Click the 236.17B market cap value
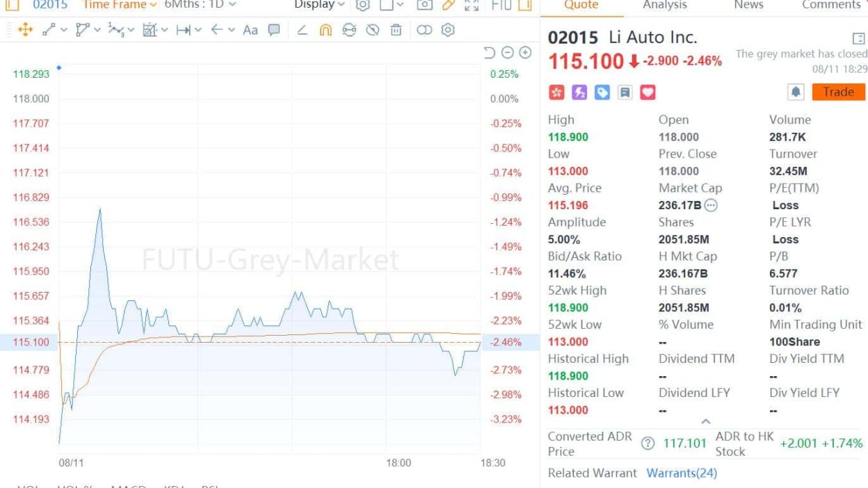The image size is (868, 488). point(680,205)
